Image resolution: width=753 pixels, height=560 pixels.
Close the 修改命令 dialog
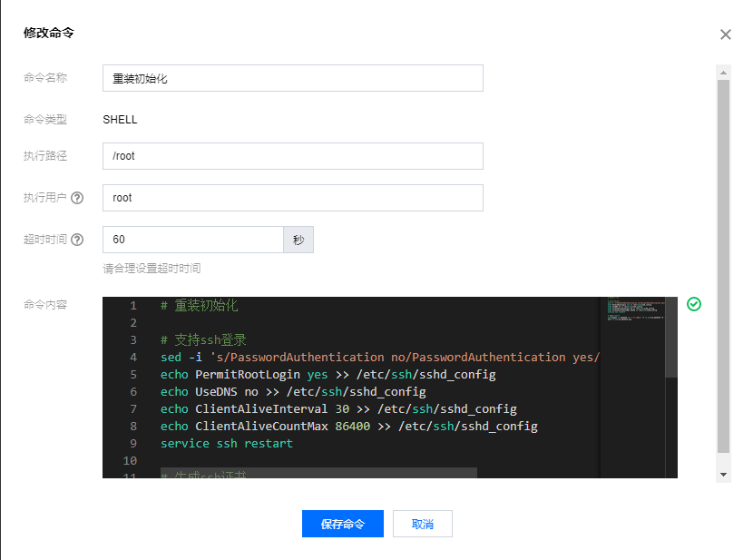pos(725,34)
